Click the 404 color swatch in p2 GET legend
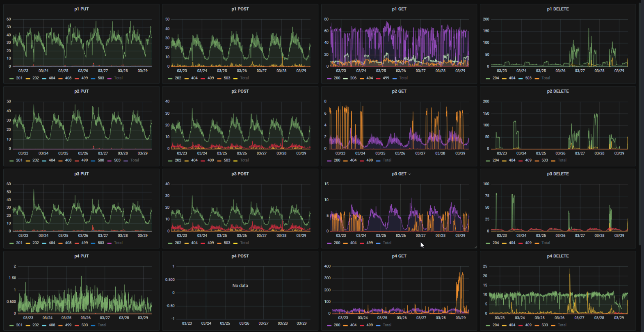This screenshot has width=644, height=332. (345, 161)
